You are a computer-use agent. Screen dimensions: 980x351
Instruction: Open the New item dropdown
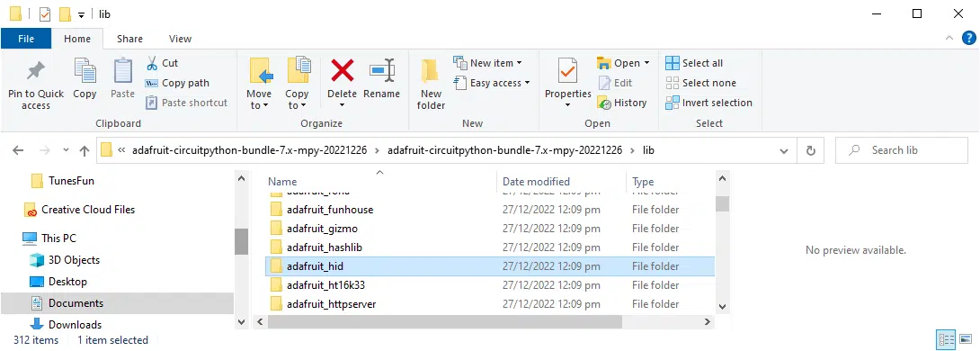[x=487, y=63]
